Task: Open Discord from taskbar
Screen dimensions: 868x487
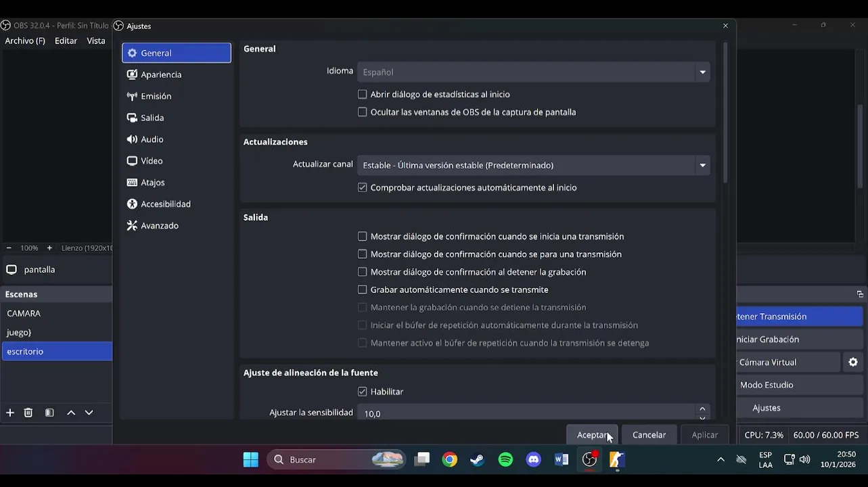Action: click(x=534, y=460)
